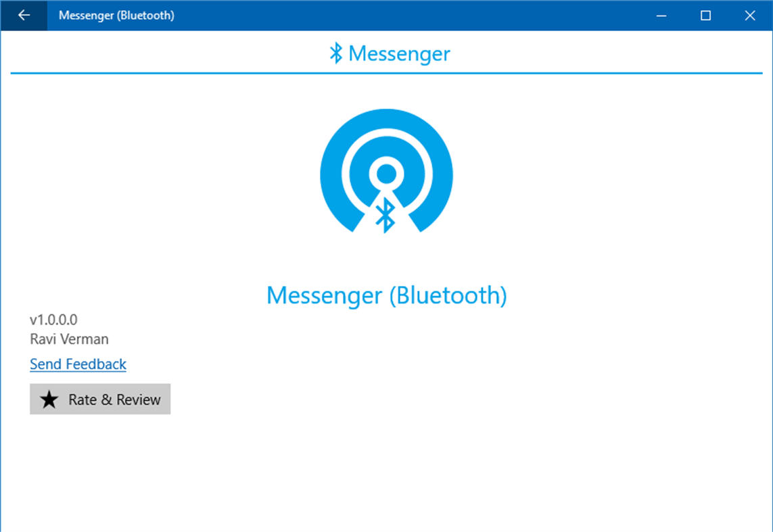
Task: Open the Send Feedback link
Action: 77,364
